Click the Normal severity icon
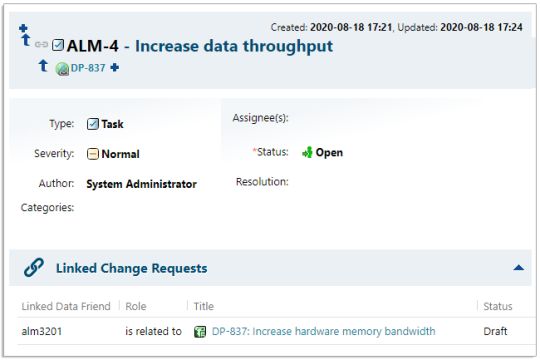Screen dimensions: 540x360 [x=93, y=154]
